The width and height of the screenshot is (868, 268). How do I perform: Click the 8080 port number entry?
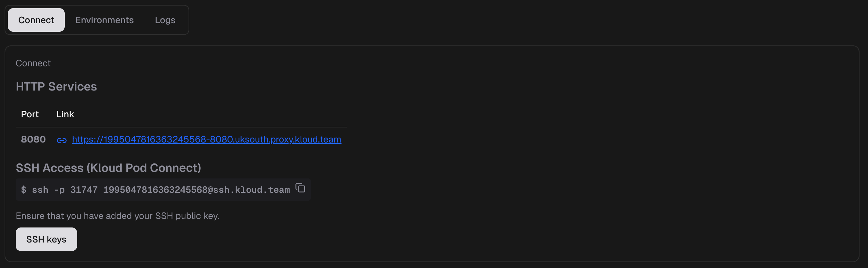click(33, 139)
